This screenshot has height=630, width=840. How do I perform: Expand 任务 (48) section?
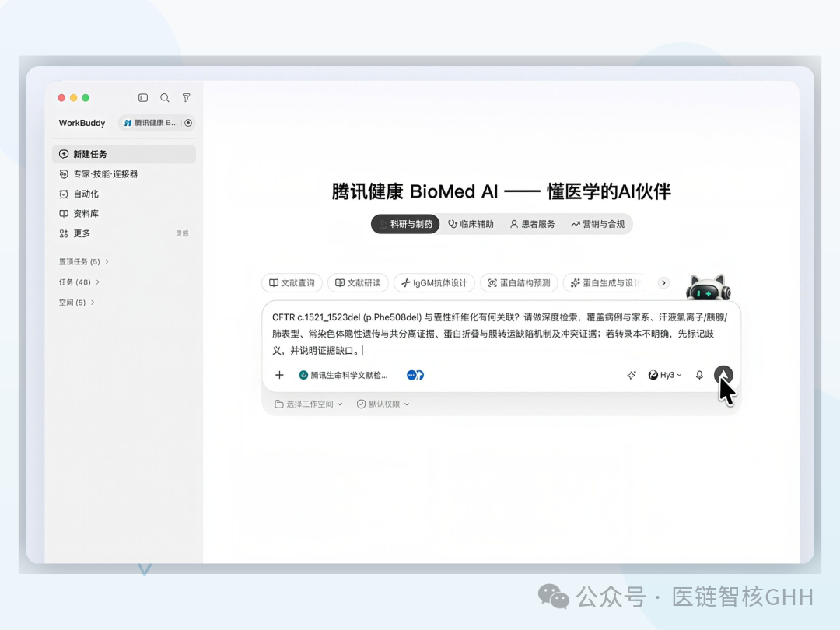coord(79,282)
